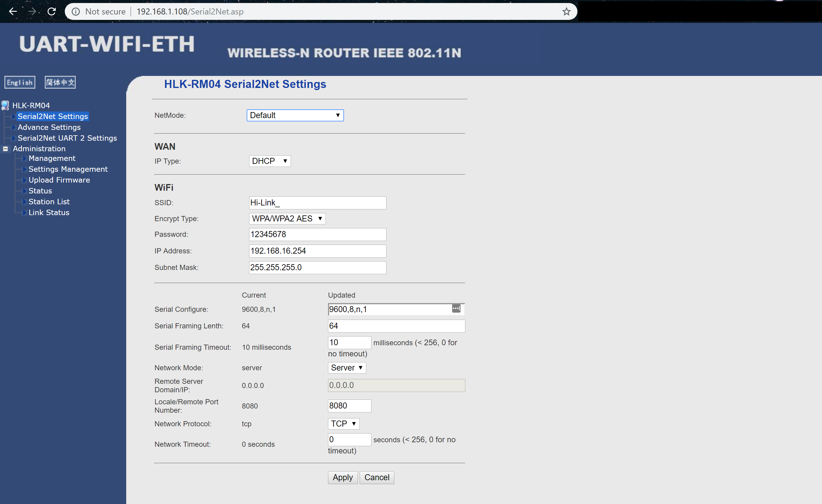Image resolution: width=822 pixels, height=504 pixels.
Task: Click the browser forward arrow
Action: point(32,12)
